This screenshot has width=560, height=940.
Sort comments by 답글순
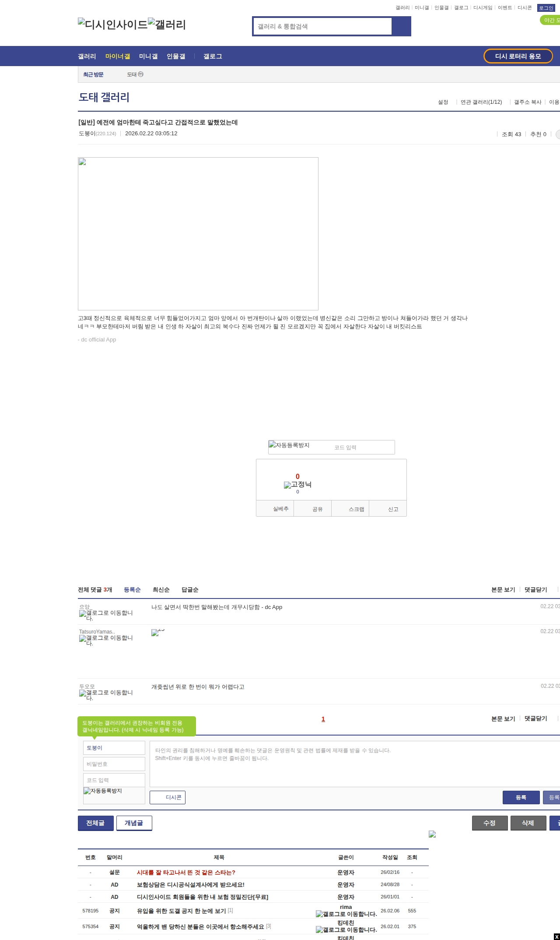coord(190,590)
